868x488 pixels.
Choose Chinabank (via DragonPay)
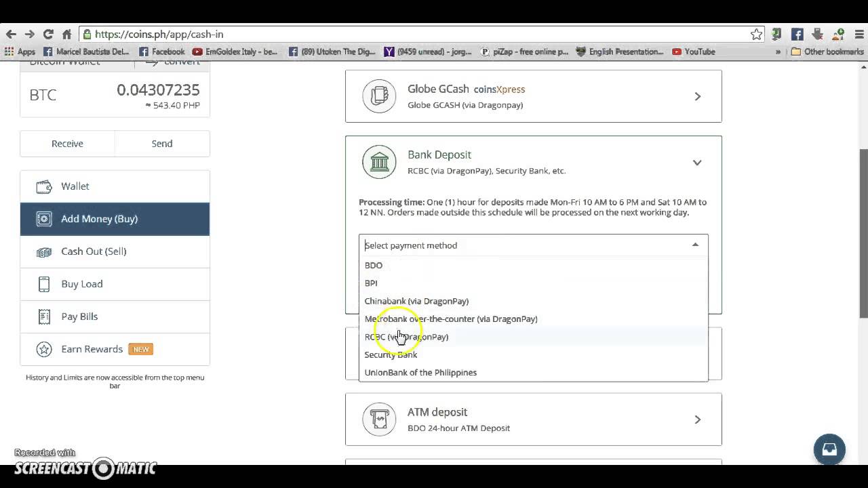(x=533, y=301)
